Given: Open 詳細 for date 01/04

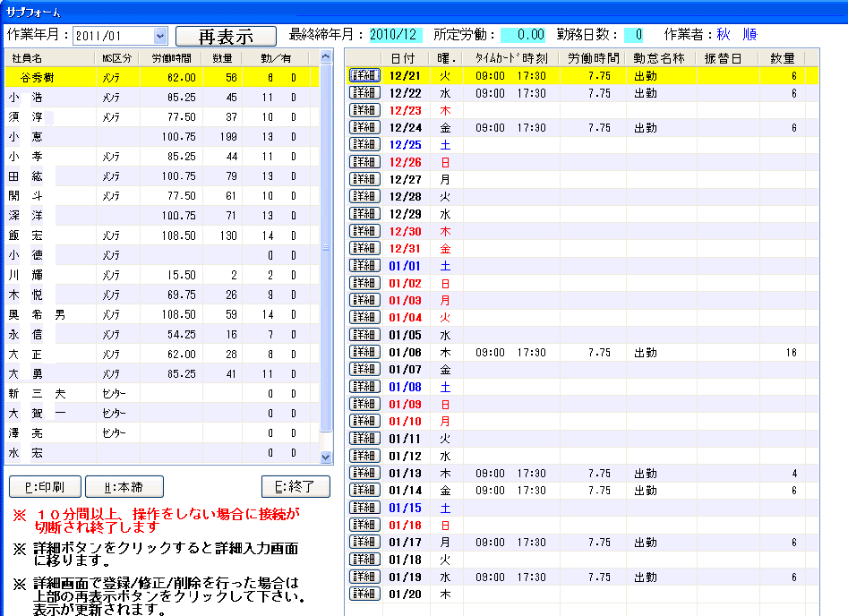Looking at the screenshot, I should [x=364, y=318].
